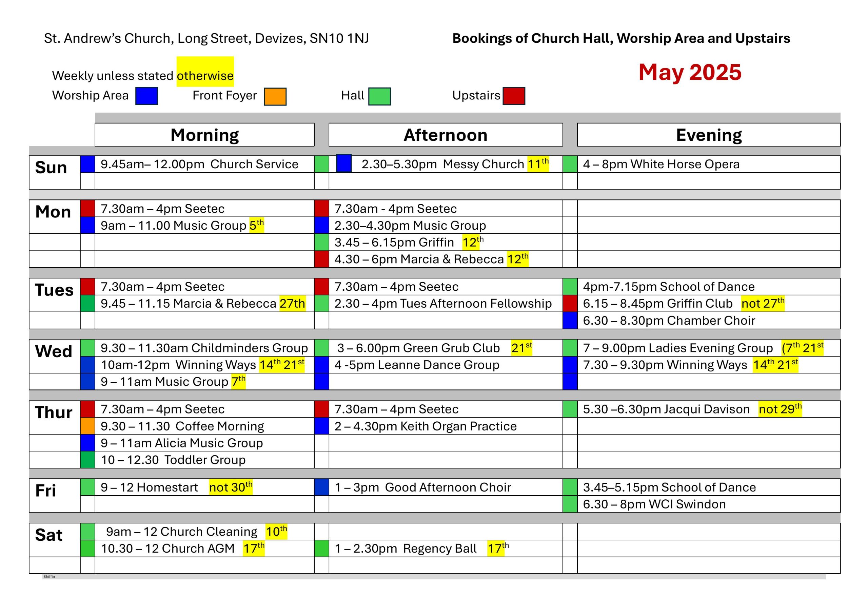868x614 pixels.
Task: Click the Fri day label
Action: (x=45, y=491)
